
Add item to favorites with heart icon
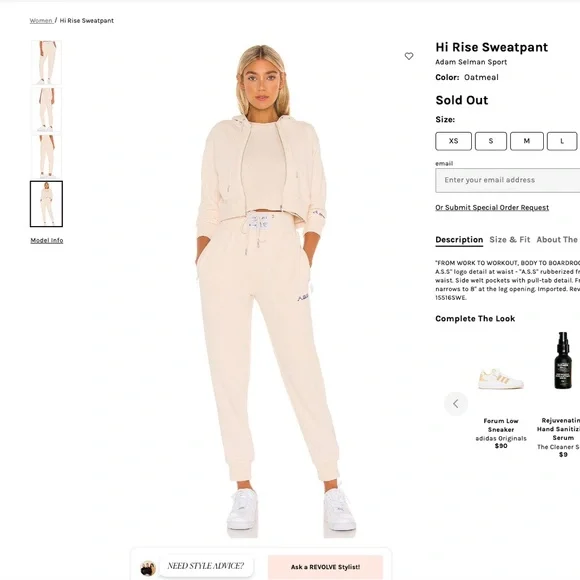tap(409, 56)
